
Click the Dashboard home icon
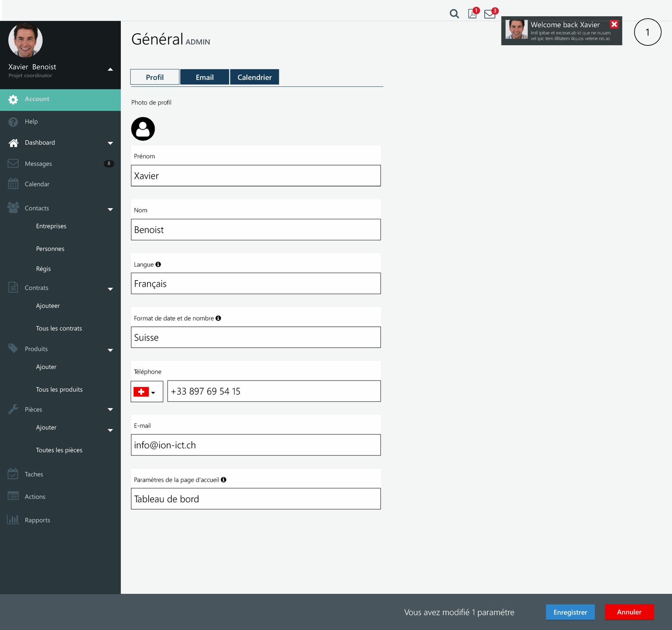click(x=13, y=142)
